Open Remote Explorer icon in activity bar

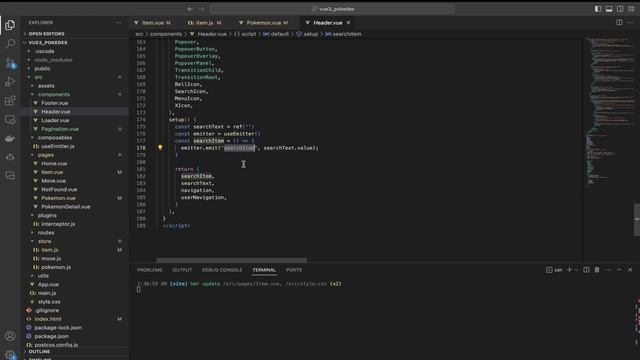click(x=10, y=120)
